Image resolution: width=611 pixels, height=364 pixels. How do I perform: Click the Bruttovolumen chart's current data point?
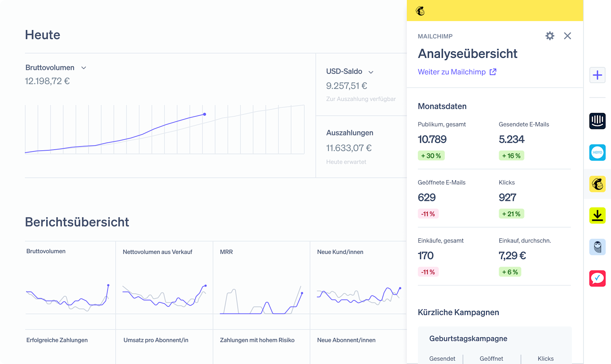(204, 114)
